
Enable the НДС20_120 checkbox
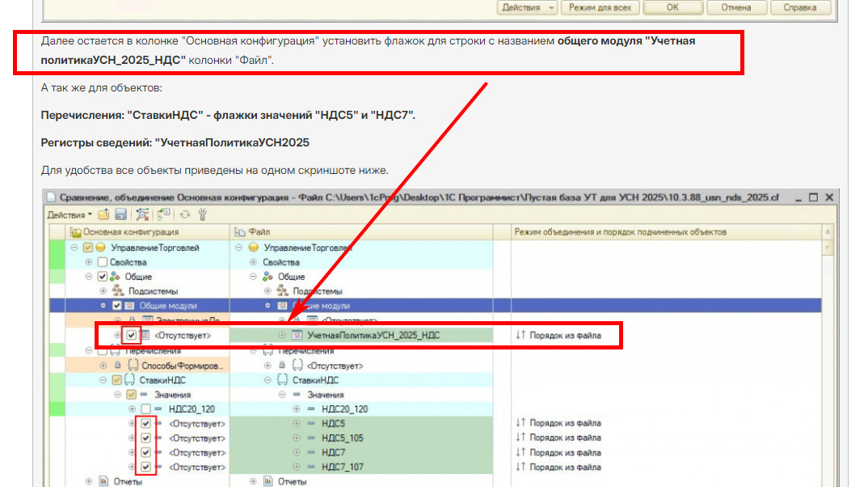tap(145, 409)
